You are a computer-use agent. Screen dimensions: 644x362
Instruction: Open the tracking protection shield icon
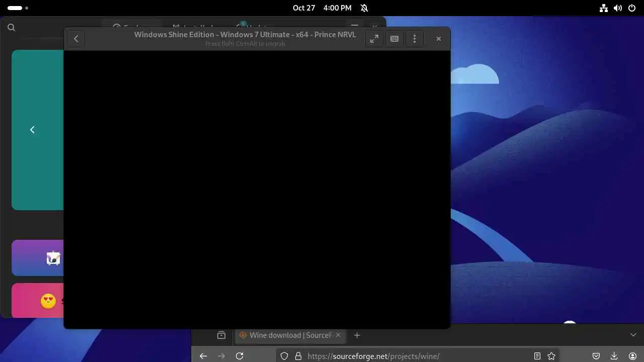click(x=284, y=356)
